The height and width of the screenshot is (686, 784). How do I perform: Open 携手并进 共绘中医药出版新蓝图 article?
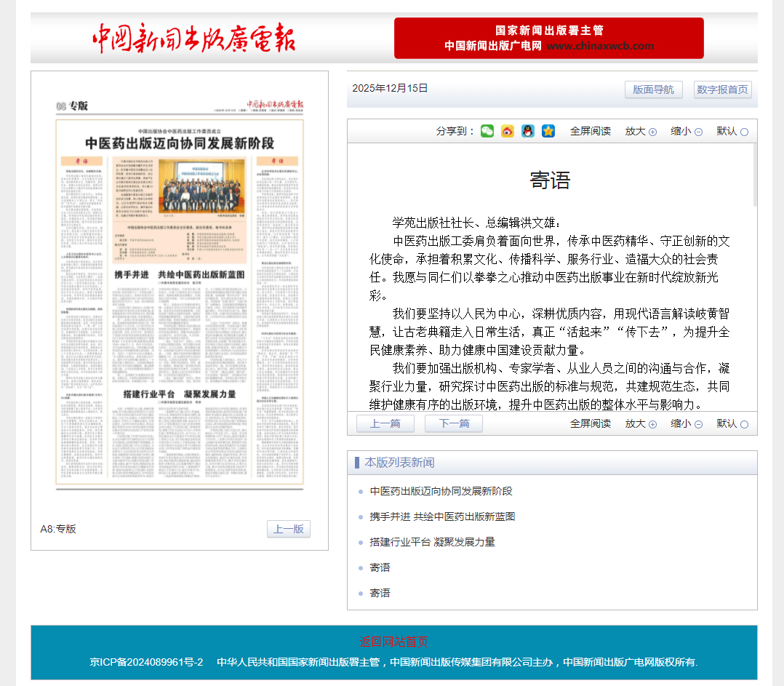pyautogui.click(x=442, y=517)
